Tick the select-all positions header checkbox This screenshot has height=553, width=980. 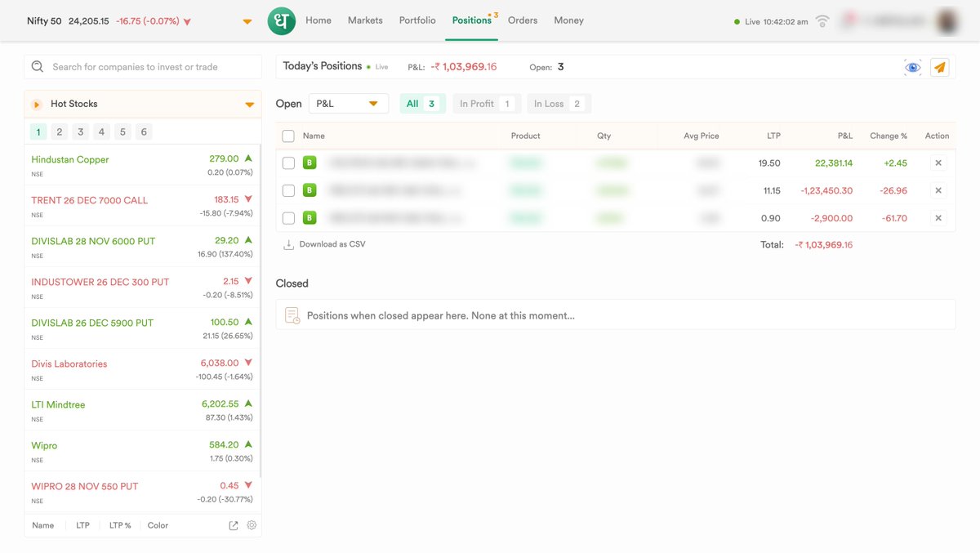pyautogui.click(x=288, y=136)
